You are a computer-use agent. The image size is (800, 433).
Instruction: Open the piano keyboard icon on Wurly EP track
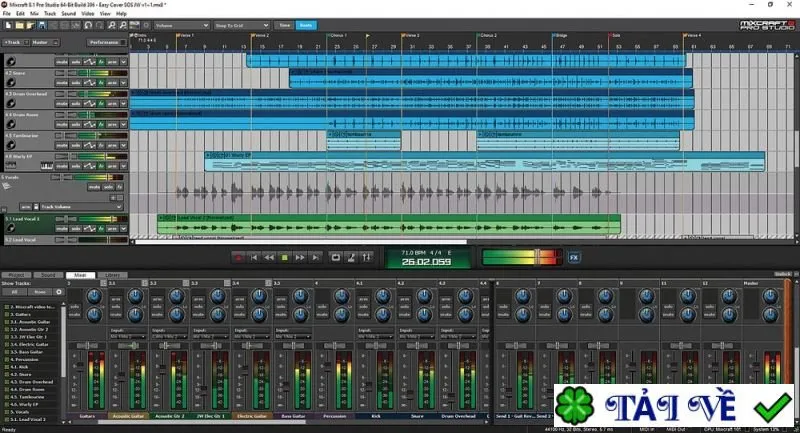(46, 166)
